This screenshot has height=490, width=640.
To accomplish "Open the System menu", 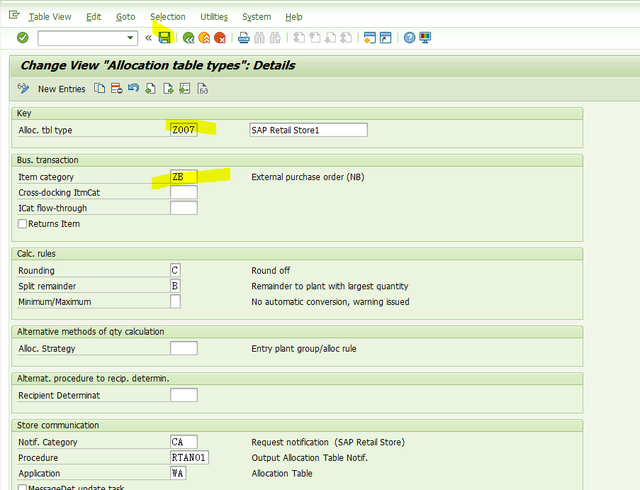I will point(256,17).
